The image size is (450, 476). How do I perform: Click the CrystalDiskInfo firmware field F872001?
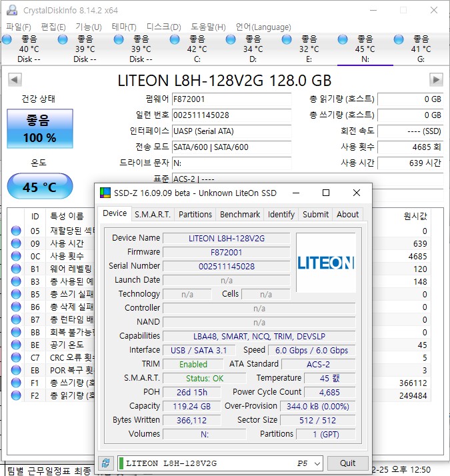(232, 99)
